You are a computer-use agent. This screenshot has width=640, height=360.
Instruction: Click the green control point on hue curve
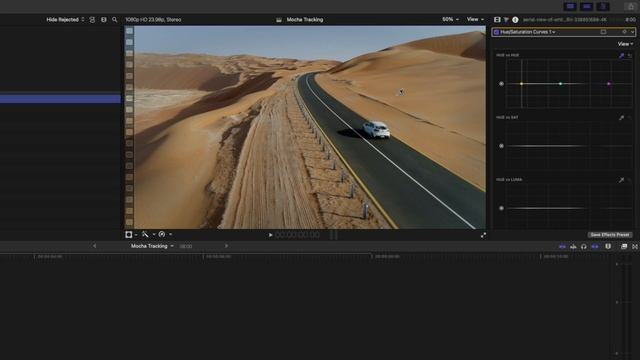(x=560, y=84)
